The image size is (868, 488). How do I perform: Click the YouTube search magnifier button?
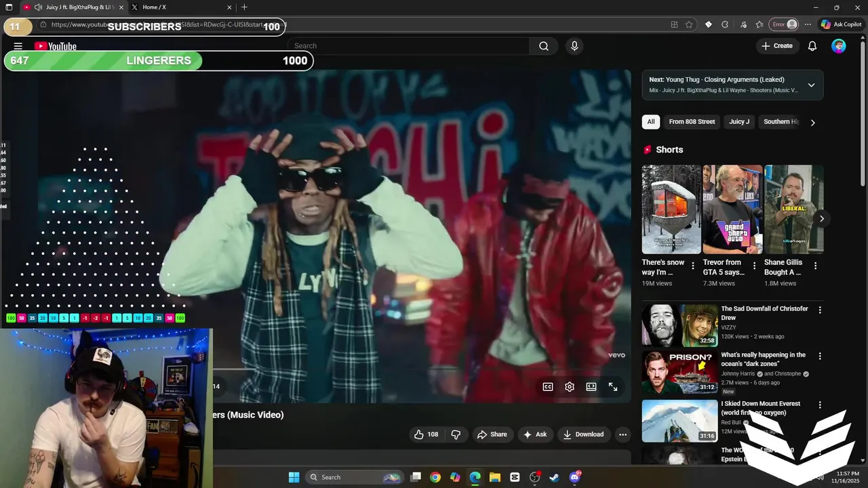pos(544,46)
